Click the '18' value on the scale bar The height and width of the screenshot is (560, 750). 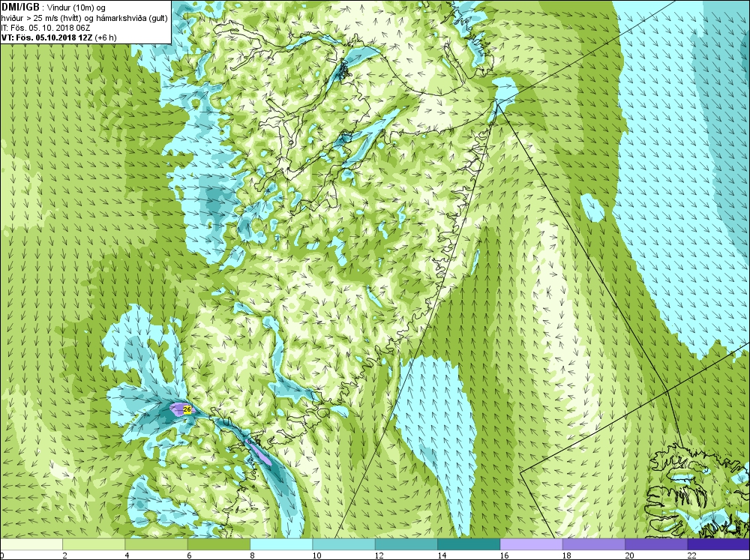(x=567, y=556)
